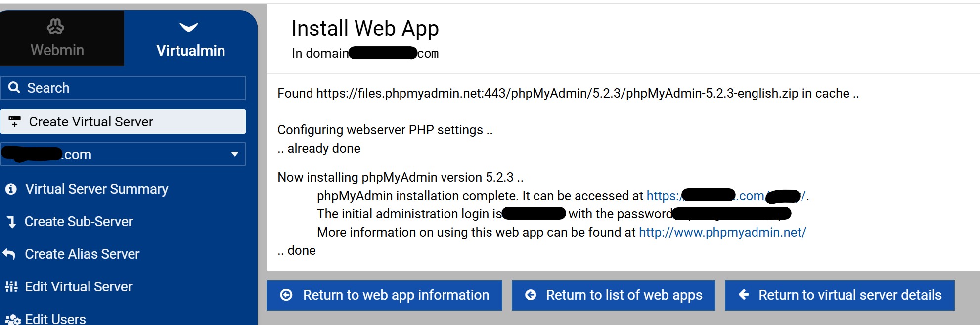Open the Create Alias Server menu item
980x325 pixels.
coord(82,254)
